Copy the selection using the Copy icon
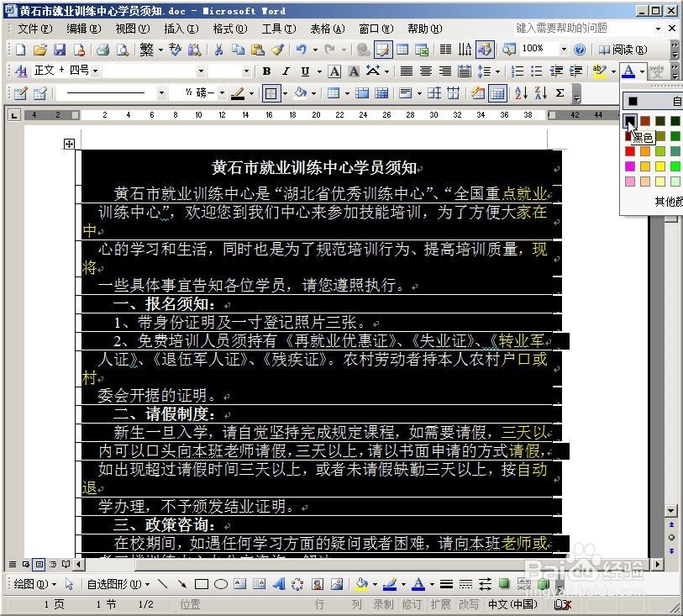The image size is (683, 616). pyautogui.click(x=239, y=50)
